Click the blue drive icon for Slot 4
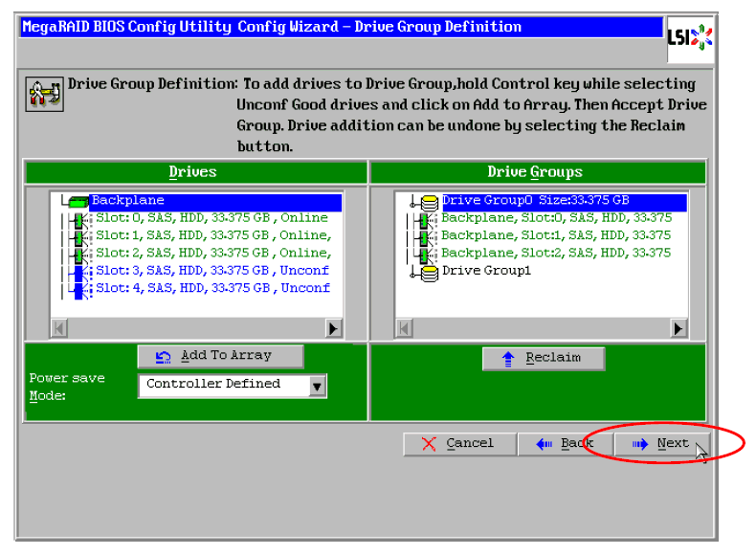Image resolution: width=756 pixels, height=555 pixels. [x=79, y=290]
